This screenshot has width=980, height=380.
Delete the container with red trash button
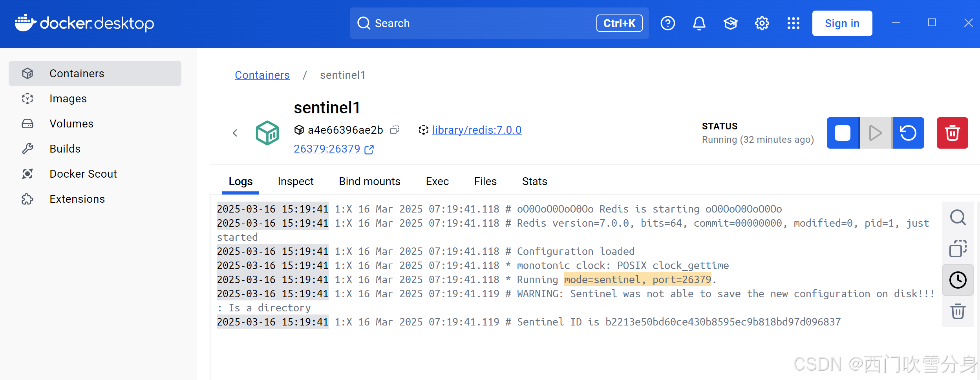coord(952,133)
